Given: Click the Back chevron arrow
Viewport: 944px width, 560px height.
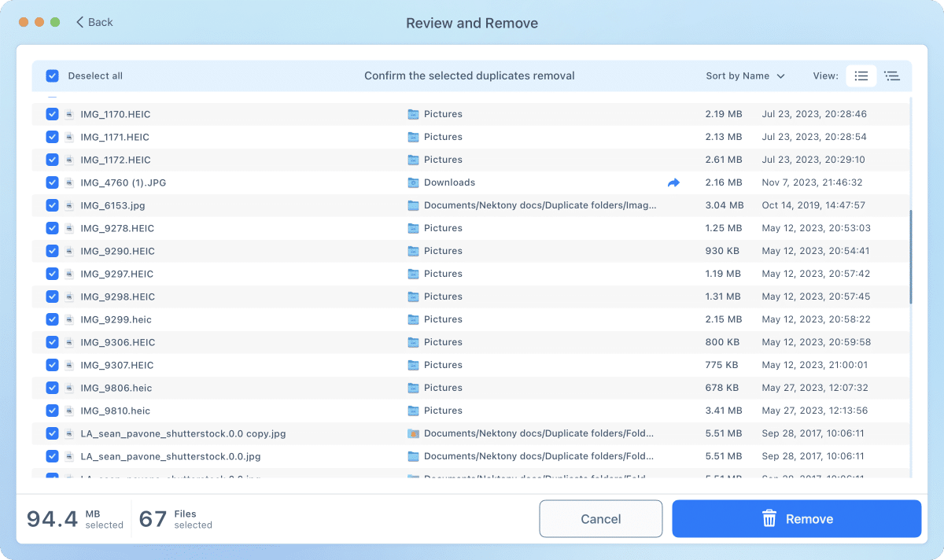Looking at the screenshot, I should pos(79,22).
